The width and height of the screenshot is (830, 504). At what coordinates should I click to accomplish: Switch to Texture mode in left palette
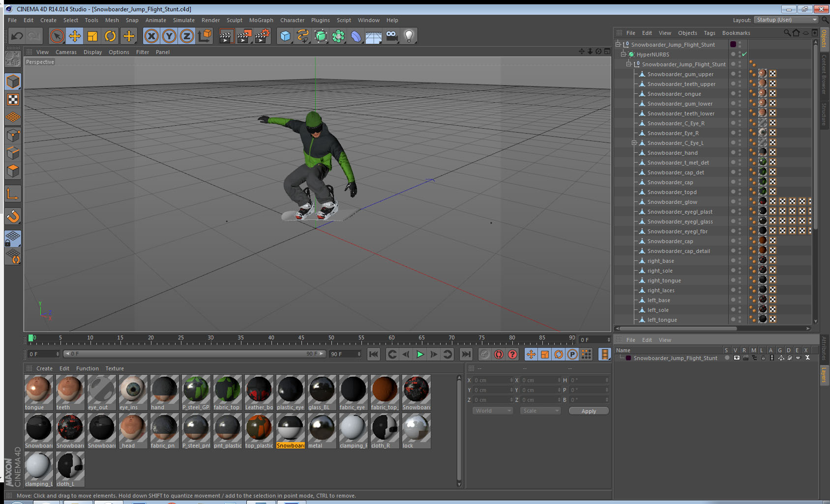click(x=13, y=100)
